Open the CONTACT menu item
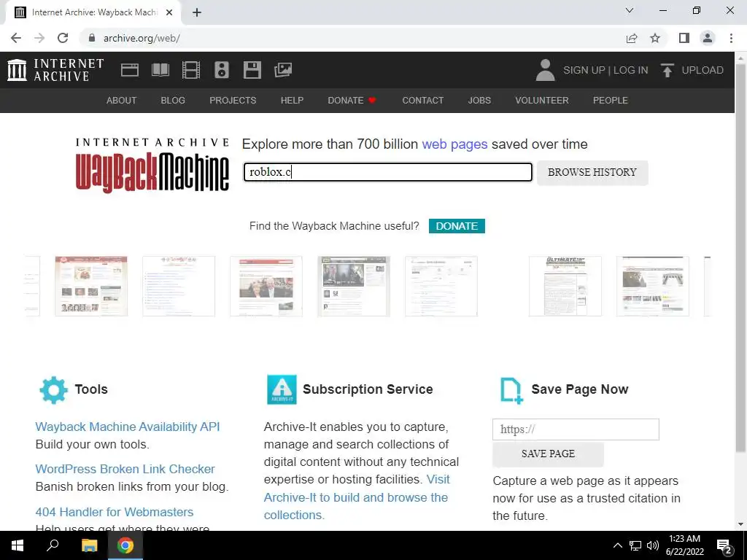 point(422,101)
